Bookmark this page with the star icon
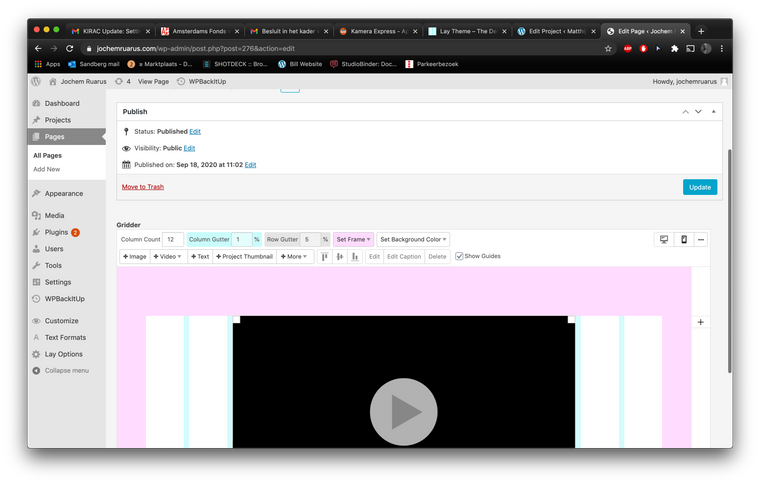The image size is (760, 484). click(608, 48)
